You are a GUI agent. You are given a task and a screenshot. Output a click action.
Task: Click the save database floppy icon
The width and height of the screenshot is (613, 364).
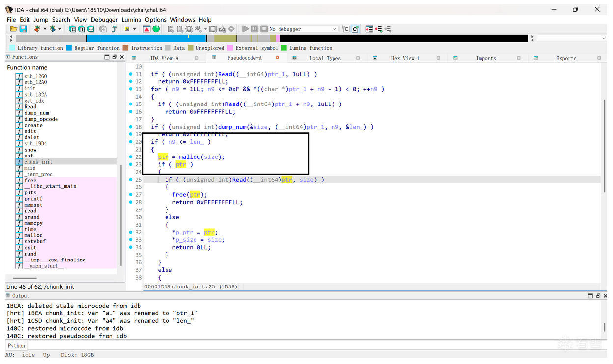tap(23, 29)
